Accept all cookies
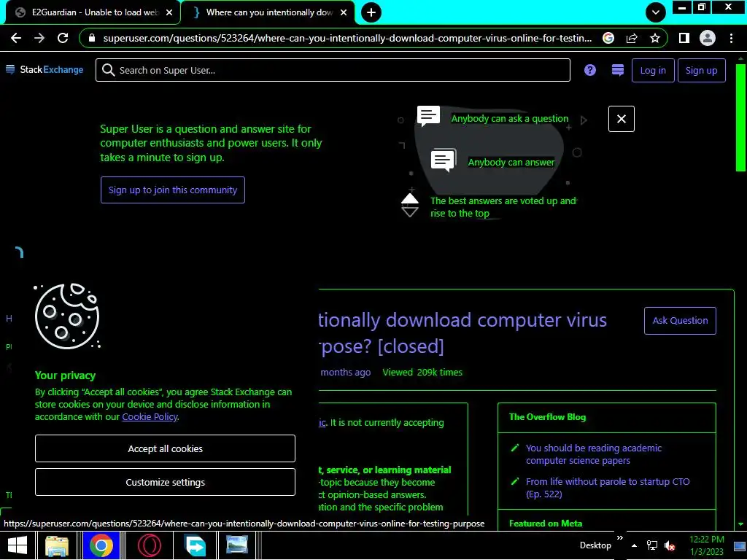Screen dimensions: 747x560 click(165, 448)
